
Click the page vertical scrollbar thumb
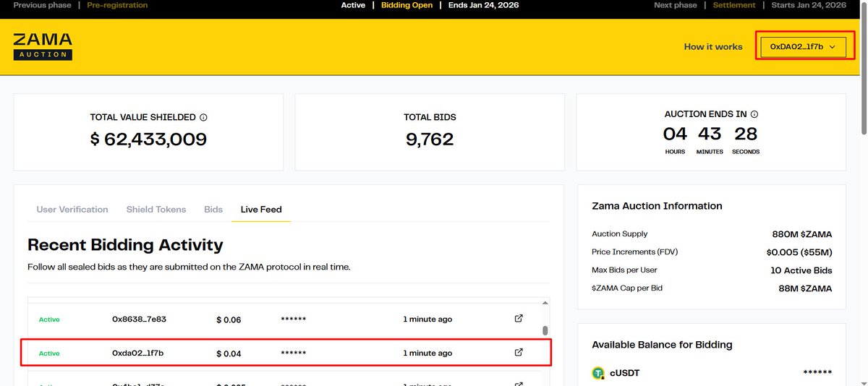tap(863, 69)
